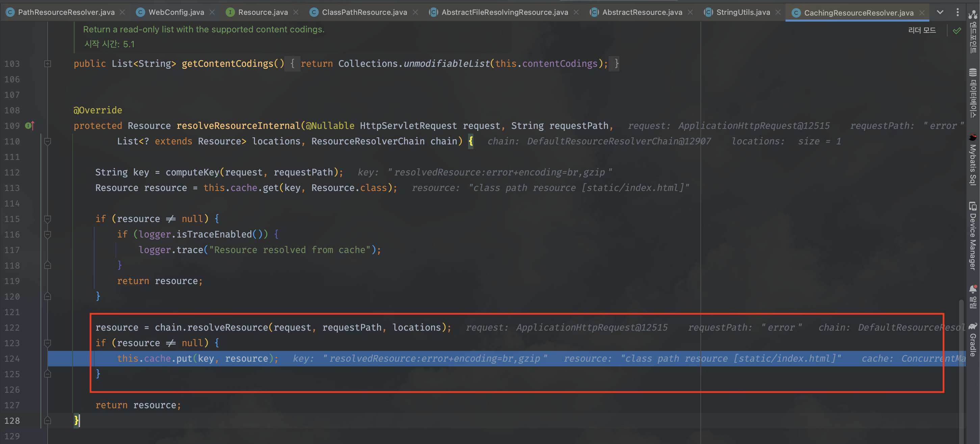Click line number 124 in gutter

[12, 358]
